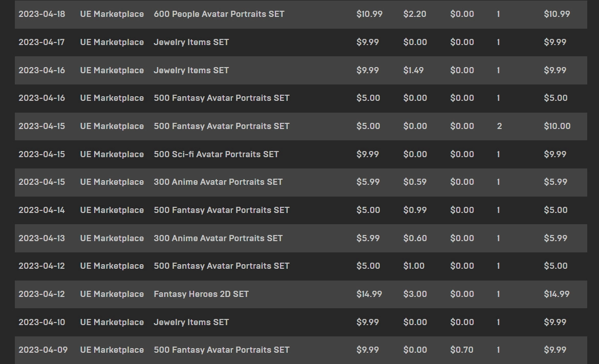
Task: Click the 600 People Avatar Portraits SET entry
Action: (219, 14)
